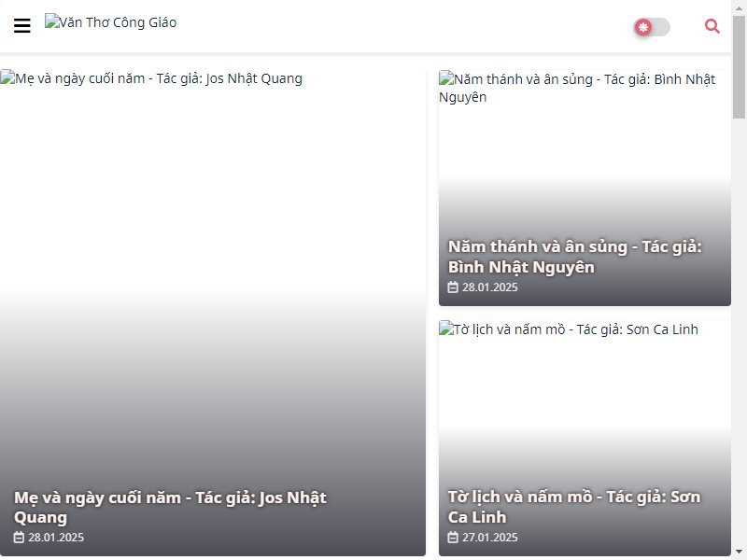Screen dimensions: 747x560
Task: Open article Tờ lịch và nấm mồ
Action: pos(574,507)
